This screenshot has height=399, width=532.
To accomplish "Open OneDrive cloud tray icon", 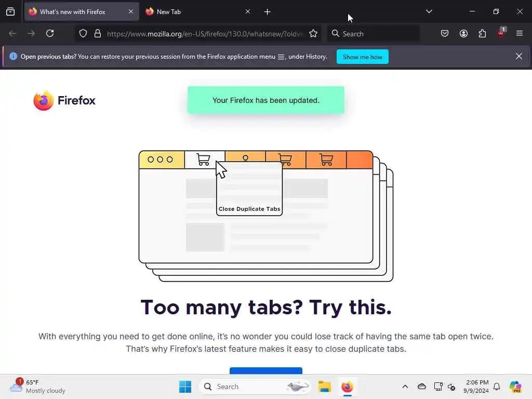I will point(422,387).
